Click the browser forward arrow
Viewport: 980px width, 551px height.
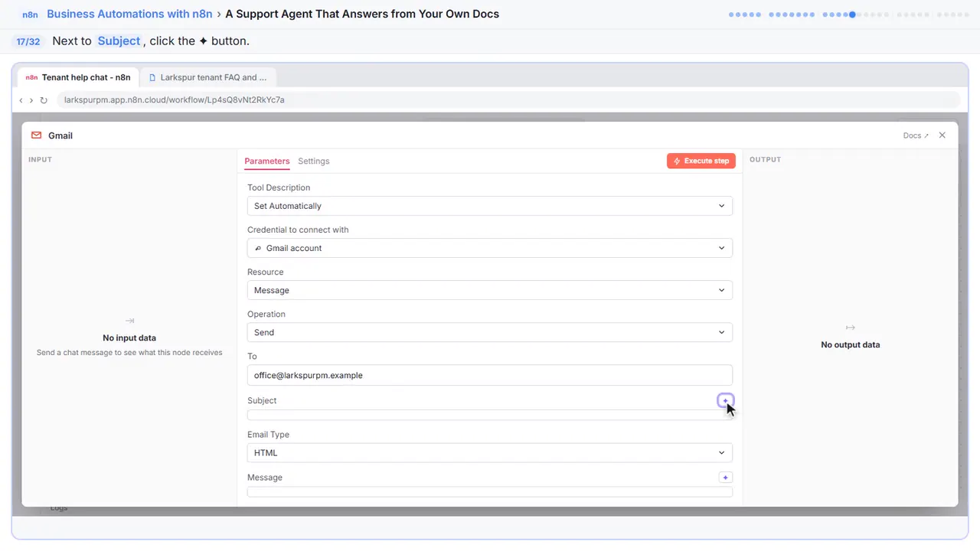coord(31,100)
